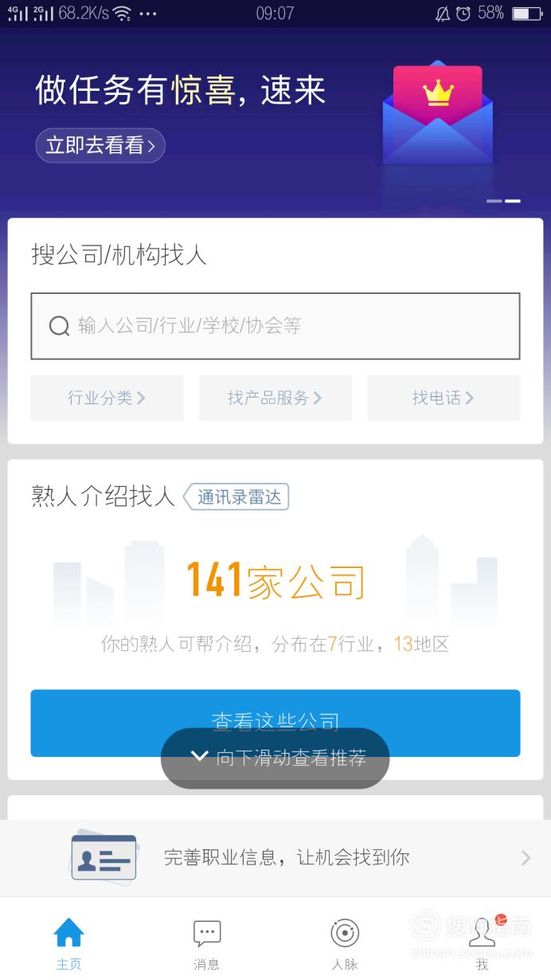551x980 pixels.
Task: Open the 人脉 connections radar icon
Action: coord(345,933)
